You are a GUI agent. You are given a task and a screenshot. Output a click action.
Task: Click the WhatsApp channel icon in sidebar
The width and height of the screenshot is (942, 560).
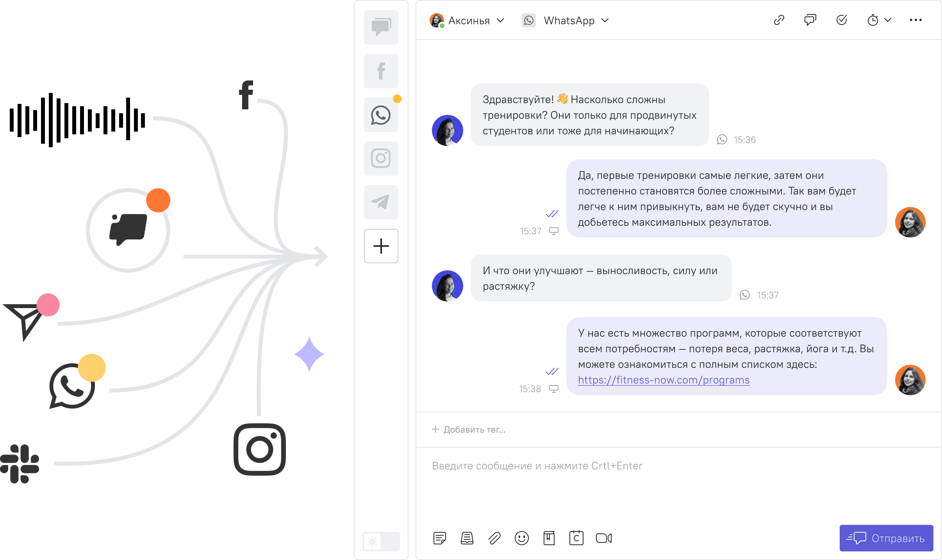coord(379,114)
